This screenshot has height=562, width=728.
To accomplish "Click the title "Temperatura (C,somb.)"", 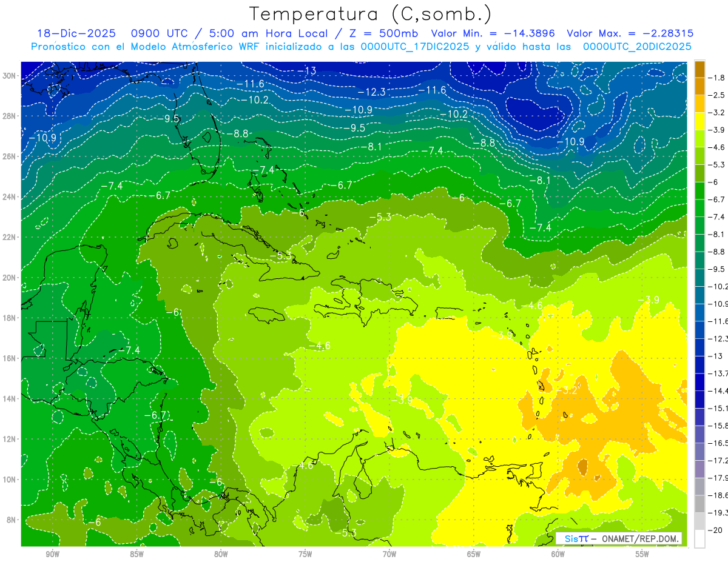I will pyautogui.click(x=371, y=14).
